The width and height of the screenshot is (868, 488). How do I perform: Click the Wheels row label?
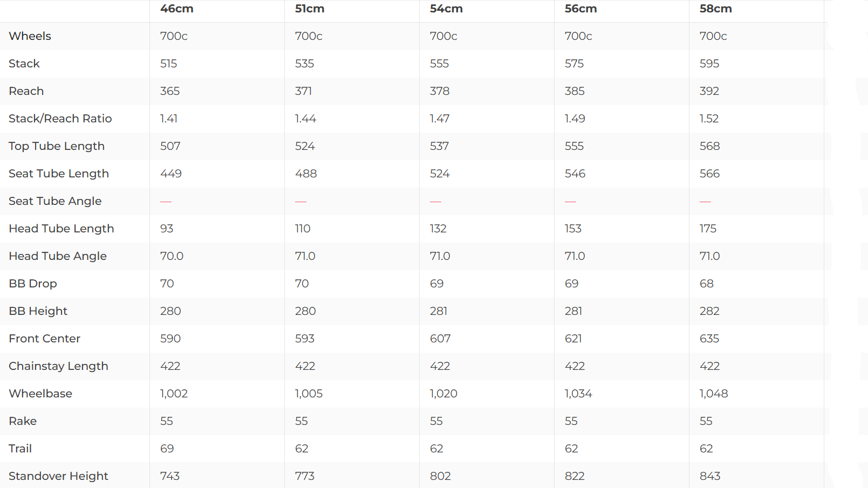[30, 36]
